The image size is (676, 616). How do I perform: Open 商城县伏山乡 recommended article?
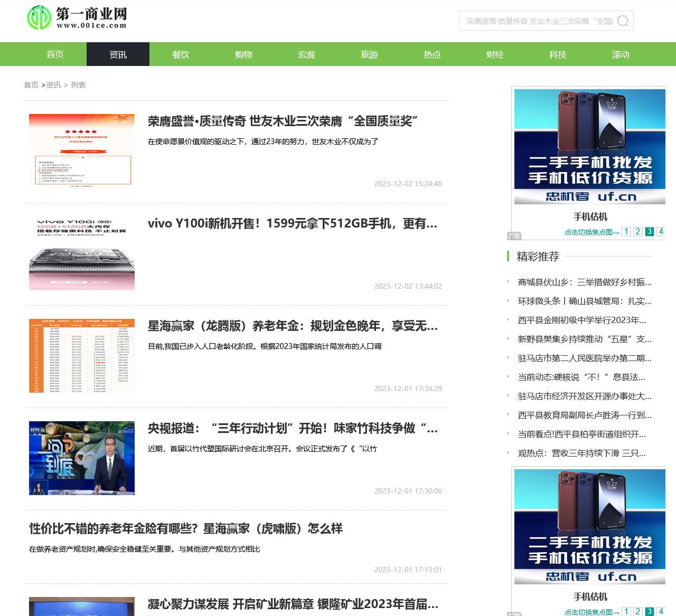point(584,282)
